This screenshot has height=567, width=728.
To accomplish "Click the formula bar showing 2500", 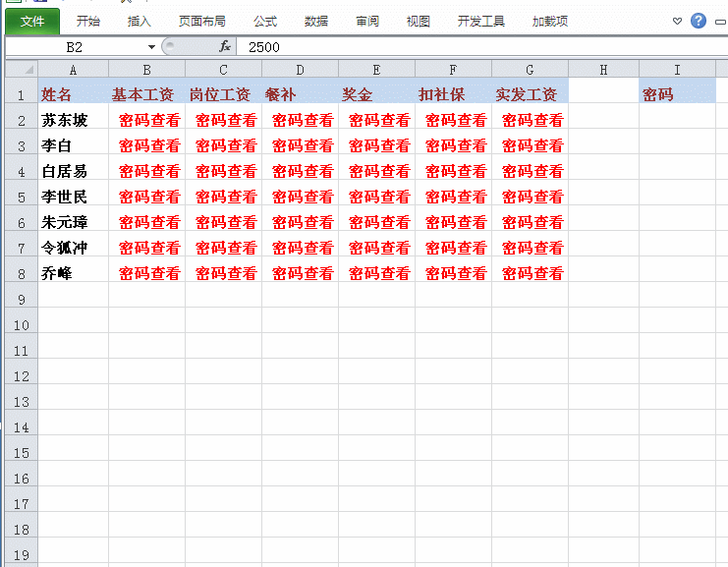I will pyautogui.click(x=482, y=47).
